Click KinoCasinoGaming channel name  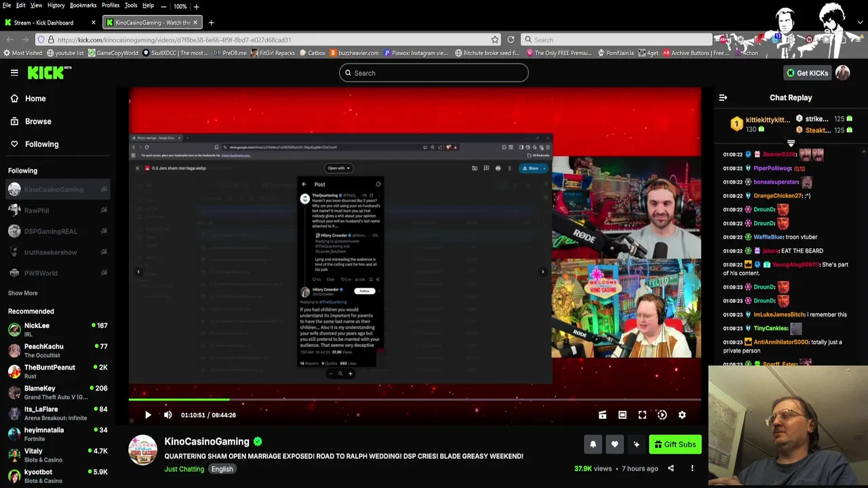click(x=207, y=441)
